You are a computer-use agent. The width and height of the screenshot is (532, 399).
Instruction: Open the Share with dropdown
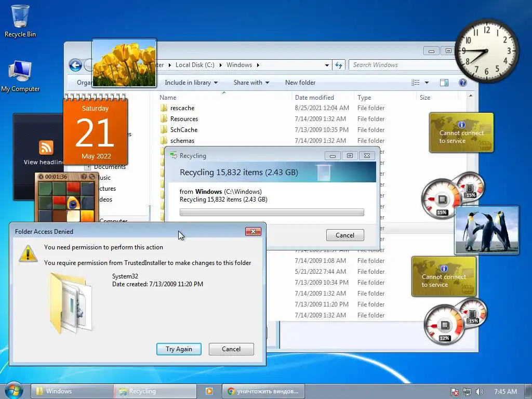[x=251, y=83]
